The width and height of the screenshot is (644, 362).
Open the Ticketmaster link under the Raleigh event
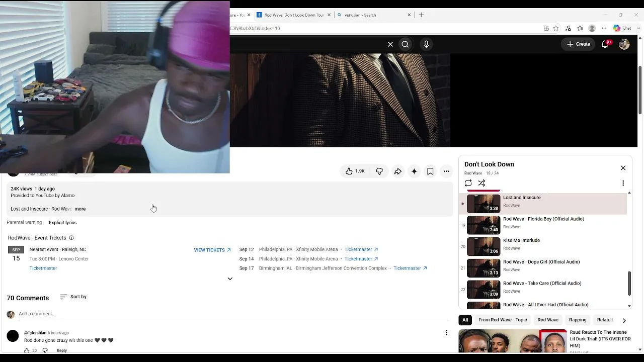(x=43, y=268)
